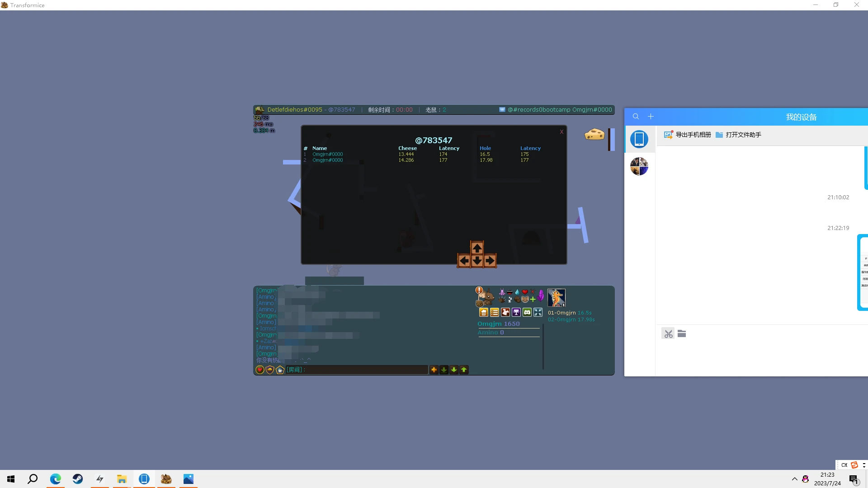
Task: Toggle fullscreen with the arrows icon
Action: (x=538, y=312)
